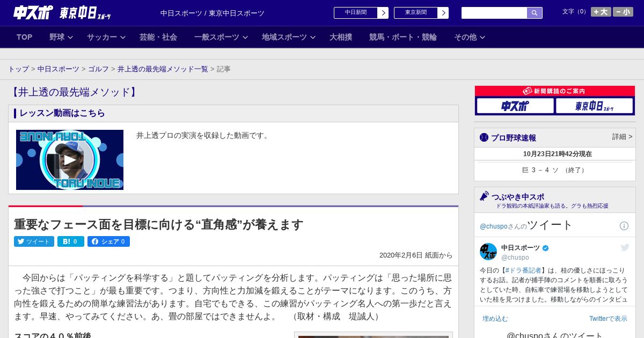
Task: Increase font size with 大 button
Action: tap(601, 12)
